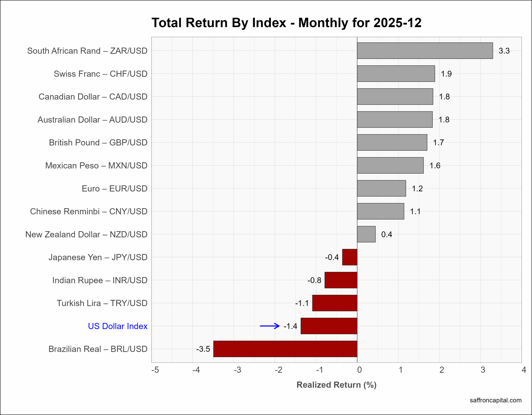Click the Turkish Lira red bar
The image size is (532, 415).
[x=335, y=303]
